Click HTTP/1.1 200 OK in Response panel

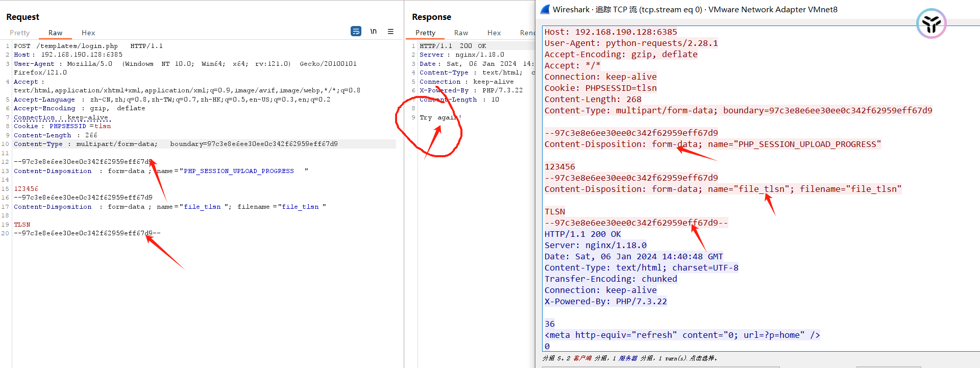[x=453, y=46]
